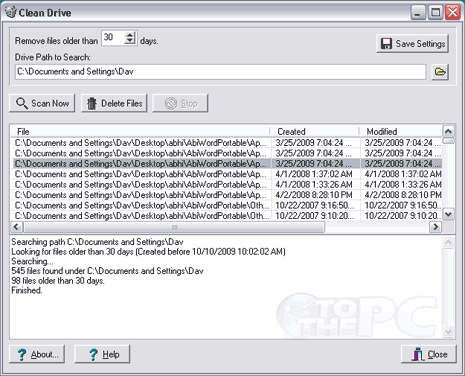Viewport: 465px width, 376px height.
Task: Click the Save Settings button
Action: click(412, 44)
